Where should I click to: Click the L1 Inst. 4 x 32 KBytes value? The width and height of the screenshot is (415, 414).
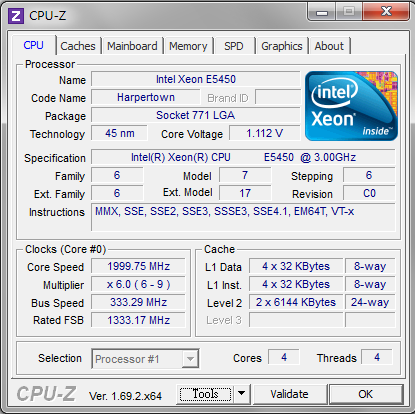coord(296,284)
